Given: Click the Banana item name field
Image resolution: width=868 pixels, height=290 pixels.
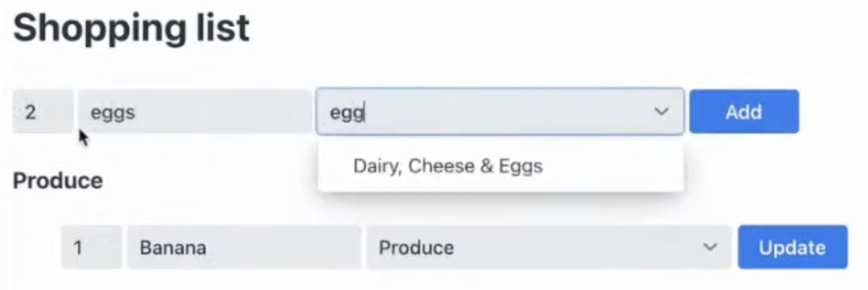Looking at the screenshot, I should tap(244, 248).
